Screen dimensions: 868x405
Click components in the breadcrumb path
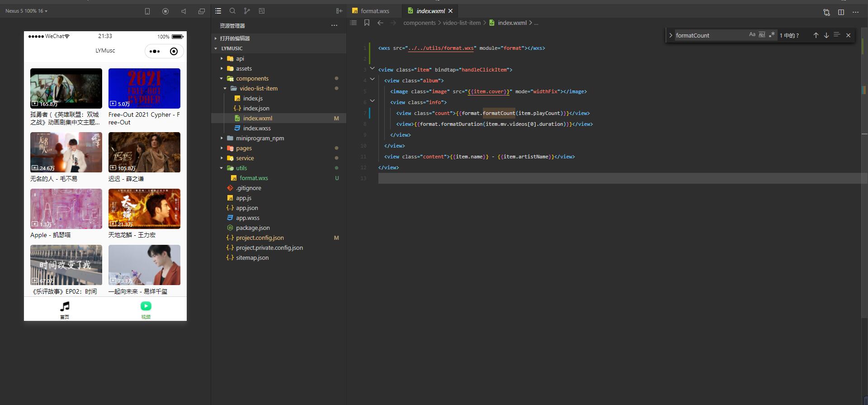click(420, 23)
